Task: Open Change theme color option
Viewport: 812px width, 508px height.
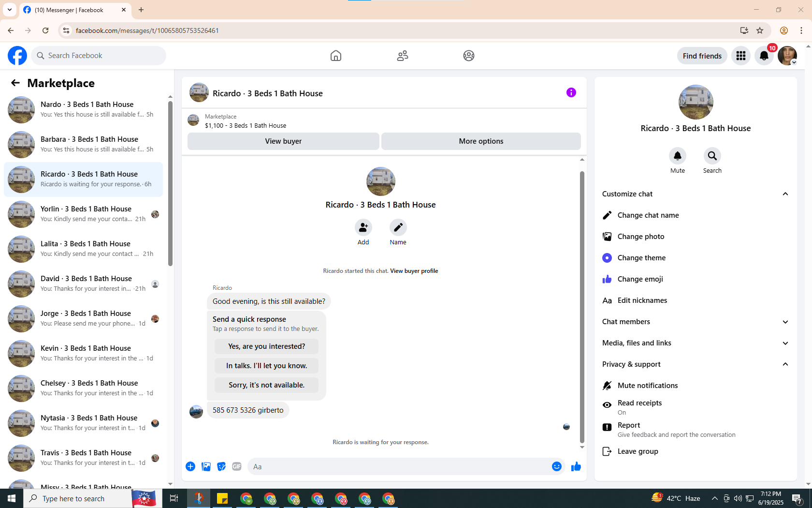Action: [696, 258]
